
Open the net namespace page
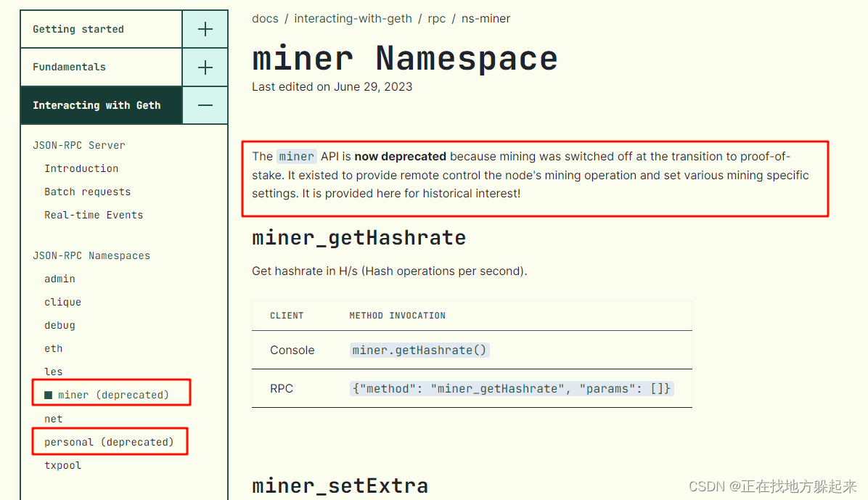53,419
